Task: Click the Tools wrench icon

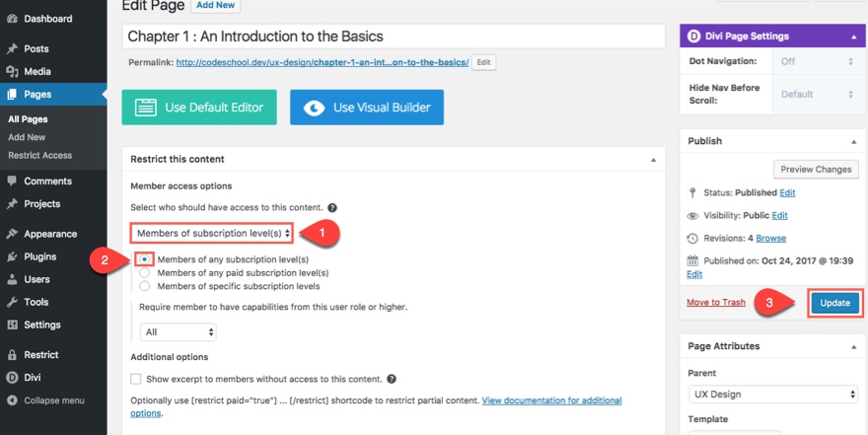Action: pos(12,302)
